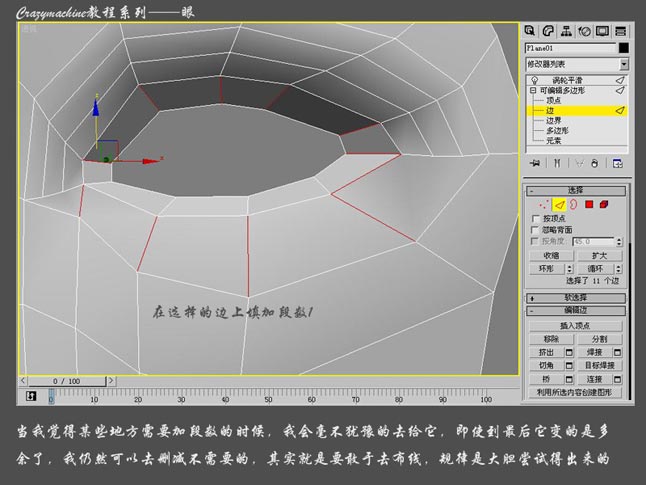Screen dimensions: 646x485
Task: Open settings box next to 连接
Action: pos(618,380)
